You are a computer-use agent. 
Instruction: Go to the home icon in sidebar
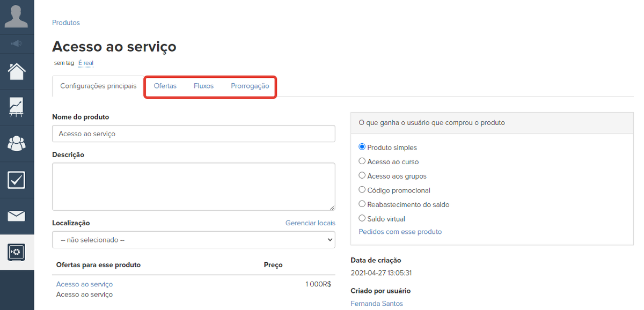coord(17,71)
